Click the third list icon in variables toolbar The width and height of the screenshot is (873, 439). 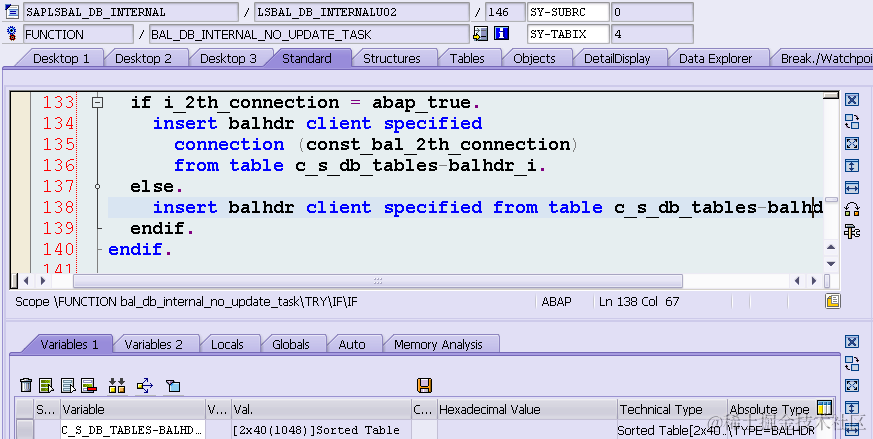click(x=68, y=385)
